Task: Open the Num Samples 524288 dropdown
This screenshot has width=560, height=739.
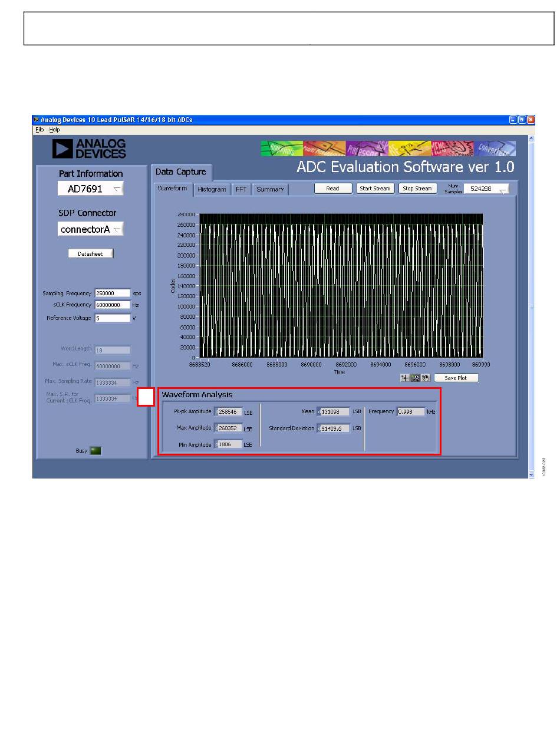Action: point(487,189)
